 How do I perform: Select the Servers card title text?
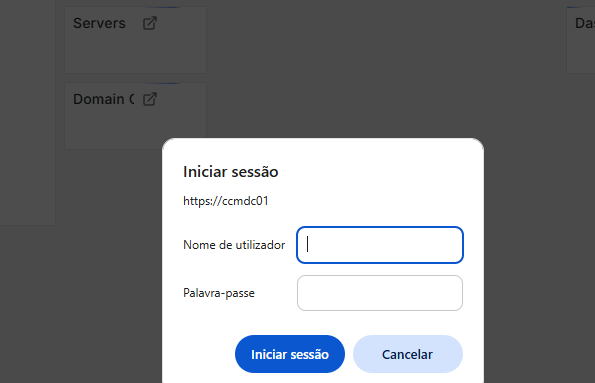99,23
